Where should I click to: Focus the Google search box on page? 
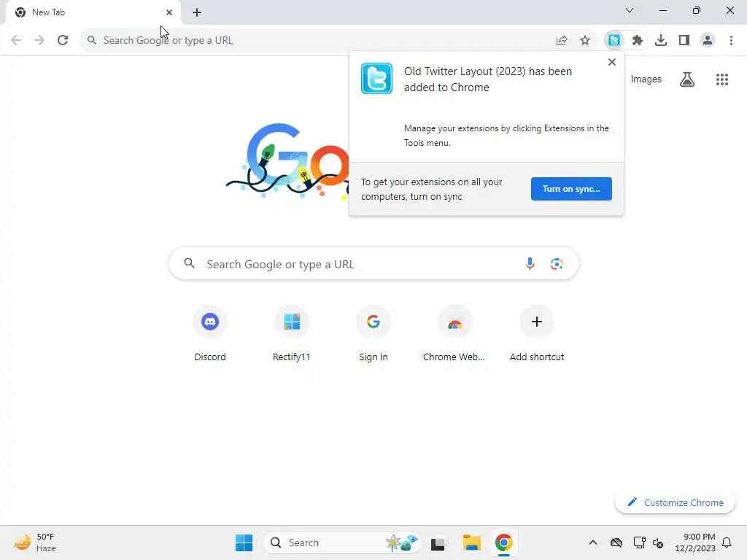coord(374,263)
